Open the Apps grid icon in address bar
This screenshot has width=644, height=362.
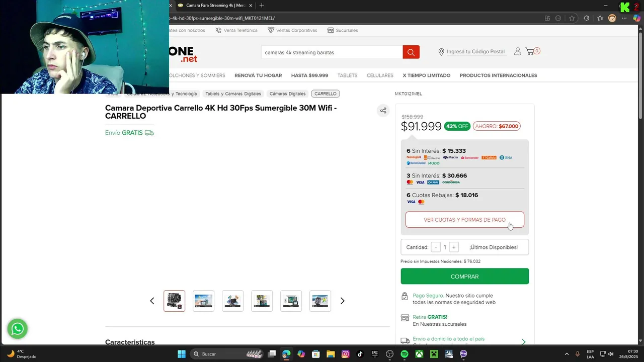click(x=547, y=18)
